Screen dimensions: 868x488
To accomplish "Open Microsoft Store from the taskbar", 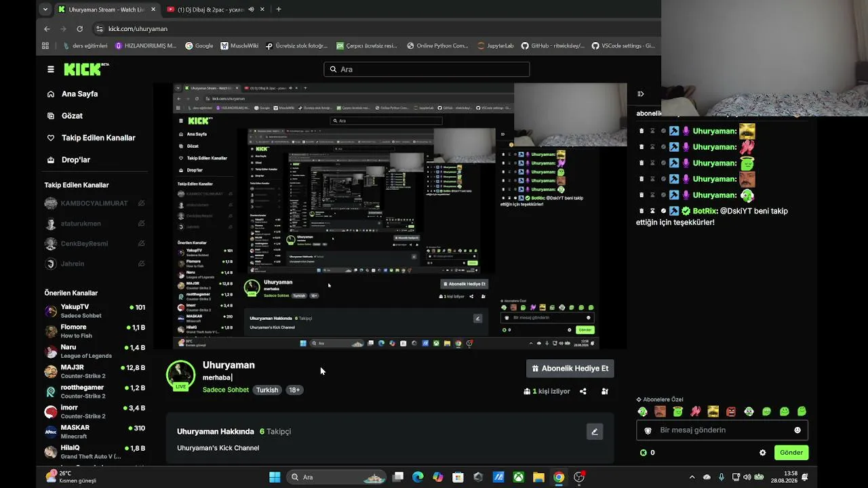I will tap(458, 477).
